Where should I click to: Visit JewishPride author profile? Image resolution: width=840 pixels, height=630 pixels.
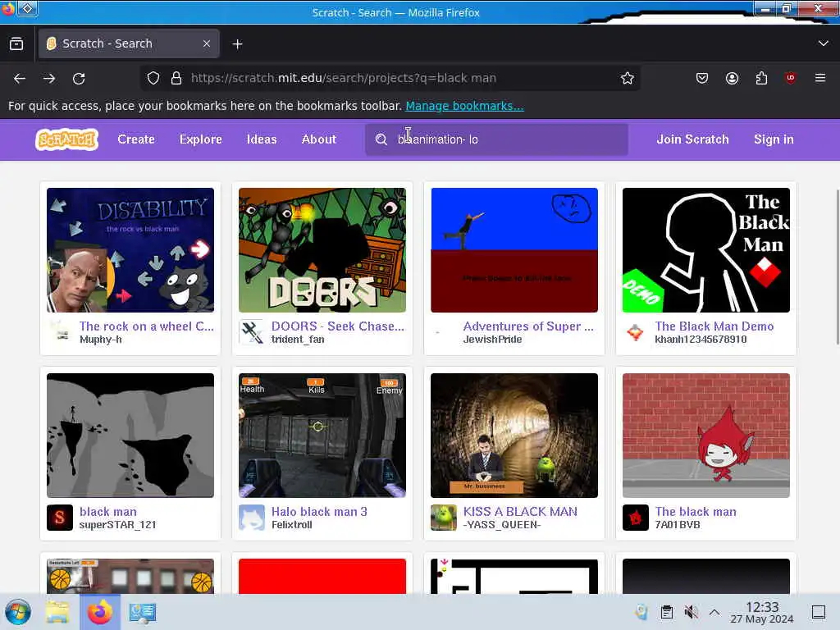coord(492,340)
